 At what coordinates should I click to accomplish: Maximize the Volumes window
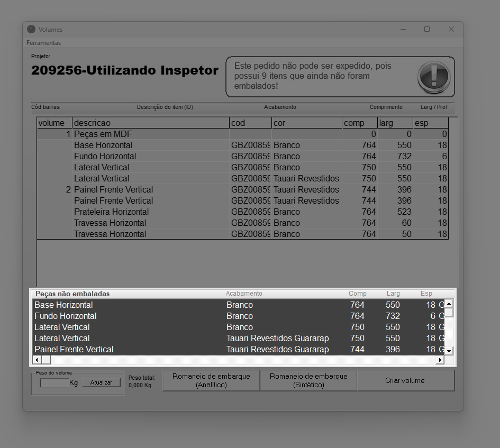427,30
